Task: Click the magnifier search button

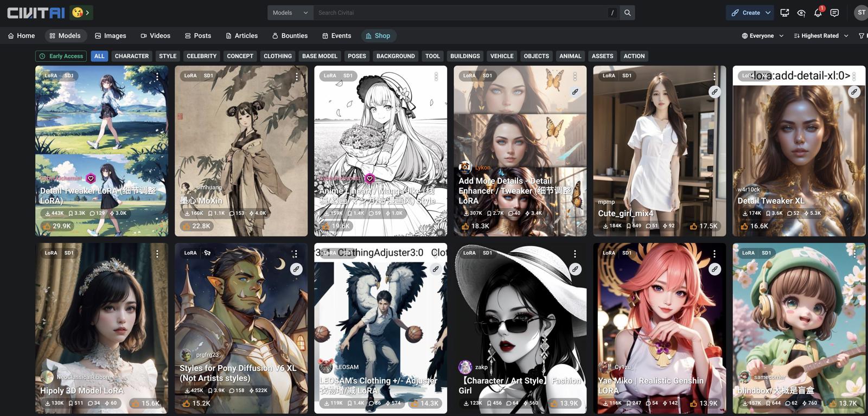Action: 628,12
